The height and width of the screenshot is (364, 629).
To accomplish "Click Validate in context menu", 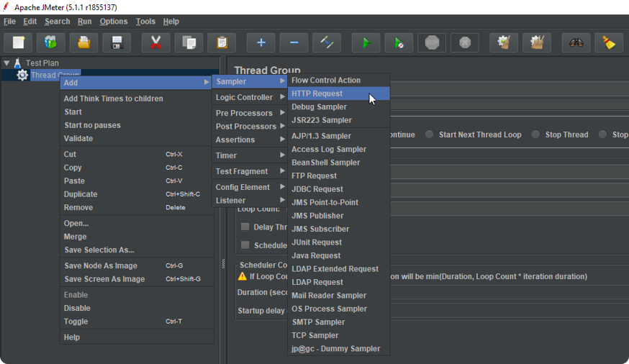I will click(x=137, y=138).
